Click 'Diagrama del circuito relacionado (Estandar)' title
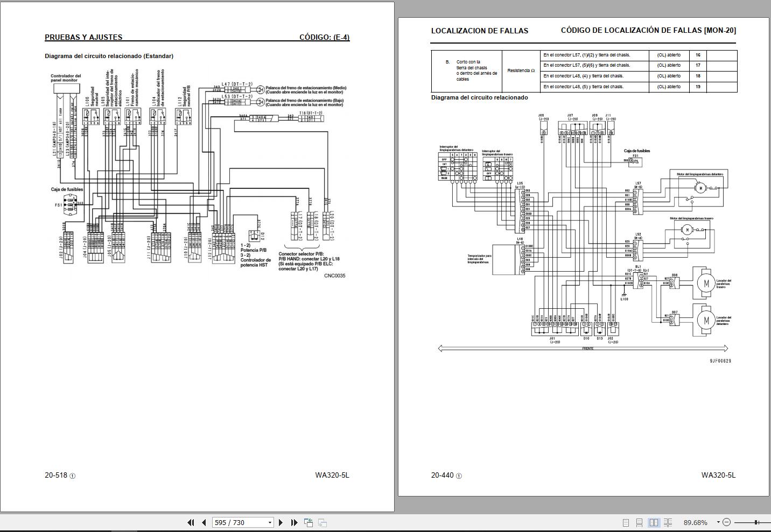 [109, 56]
